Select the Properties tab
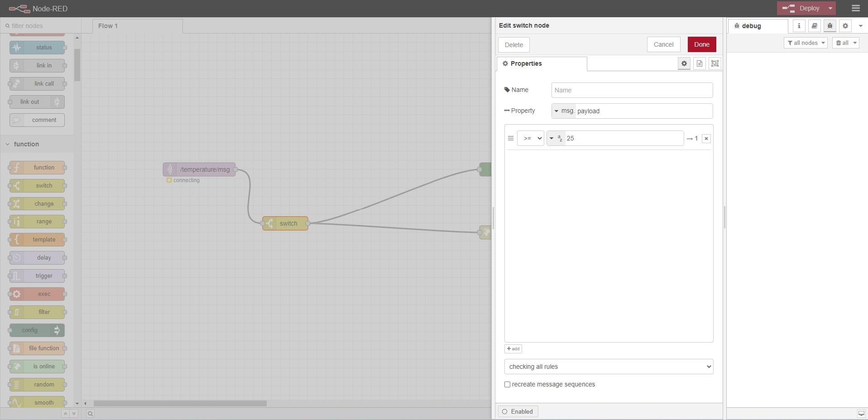The height and width of the screenshot is (420, 868). tap(542, 64)
